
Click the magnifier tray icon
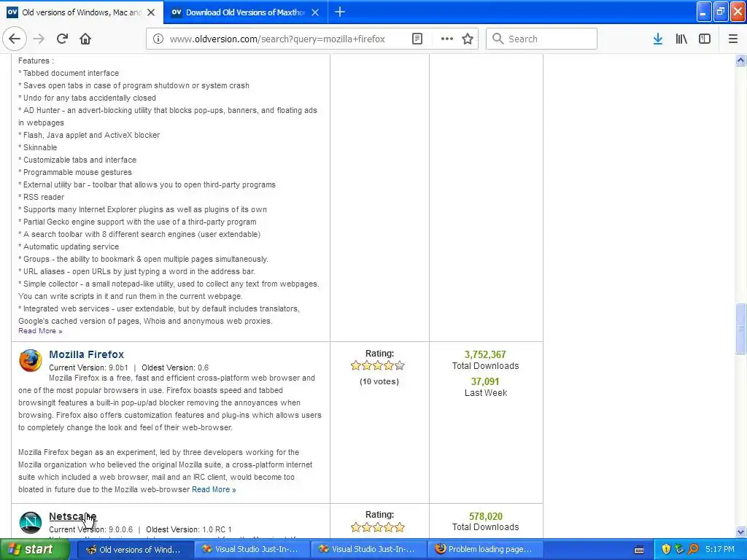(x=693, y=549)
